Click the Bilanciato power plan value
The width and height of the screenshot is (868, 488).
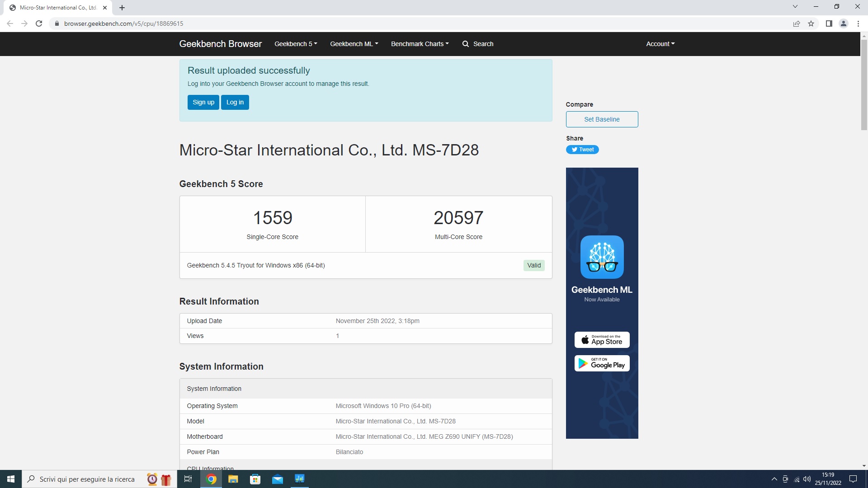point(349,452)
